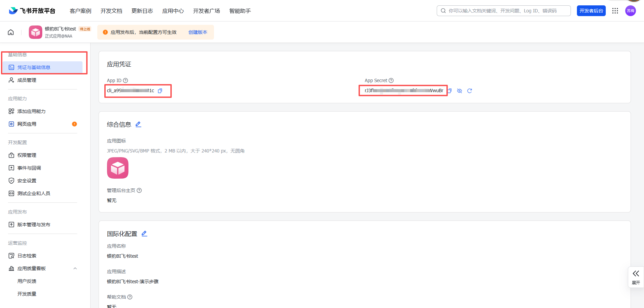Copy the App ID value

tap(160, 91)
